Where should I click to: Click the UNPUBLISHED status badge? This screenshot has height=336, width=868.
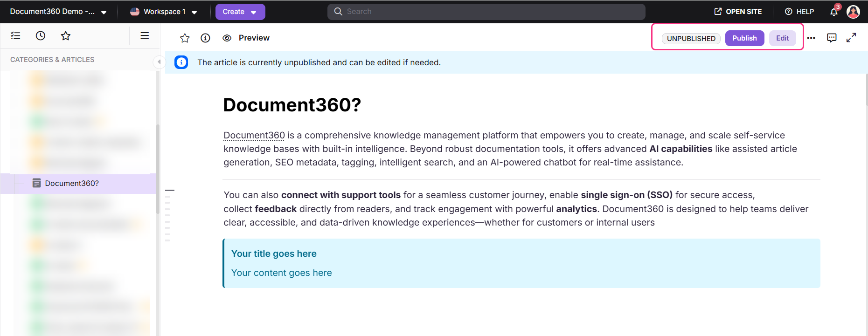[x=691, y=38]
